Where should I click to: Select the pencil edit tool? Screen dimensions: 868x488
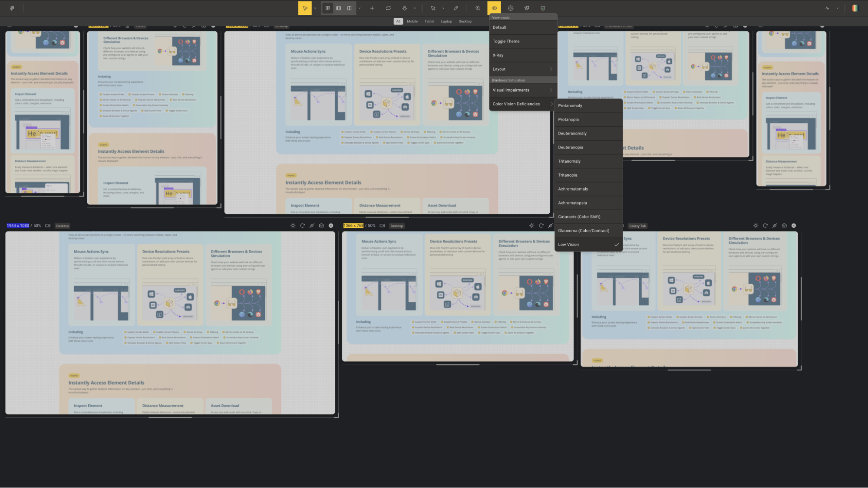pyautogui.click(x=456, y=8)
